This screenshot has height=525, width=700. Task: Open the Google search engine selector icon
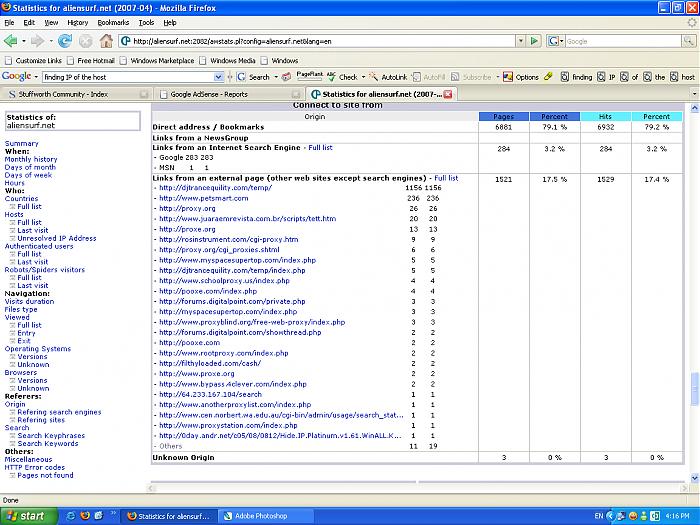(x=555, y=41)
